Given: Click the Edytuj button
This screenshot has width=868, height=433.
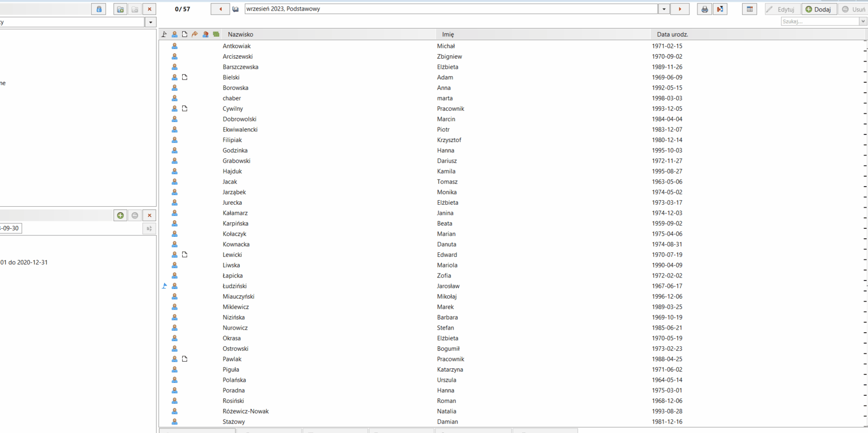Looking at the screenshot, I should tap(782, 9).
